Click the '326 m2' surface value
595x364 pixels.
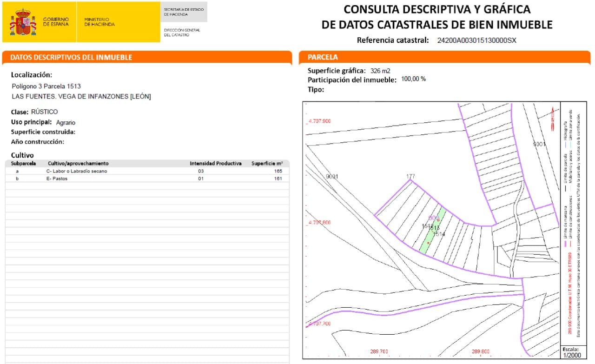[x=380, y=71]
